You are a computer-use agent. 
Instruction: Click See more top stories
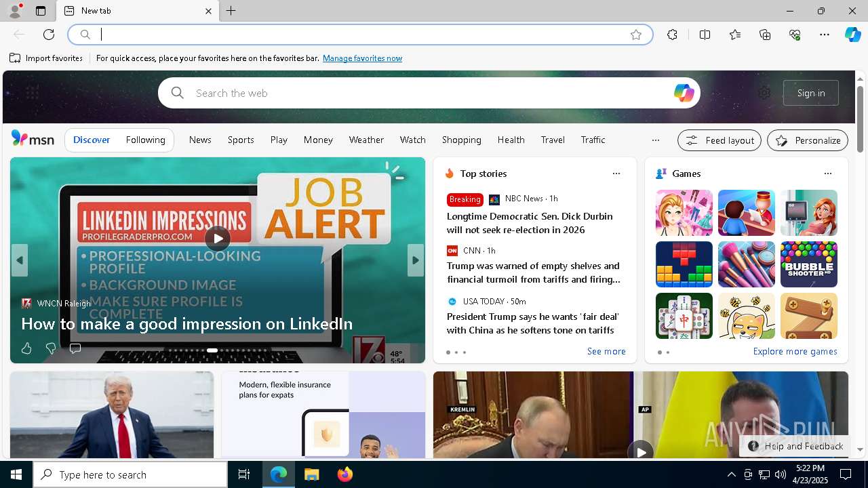click(606, 351)
